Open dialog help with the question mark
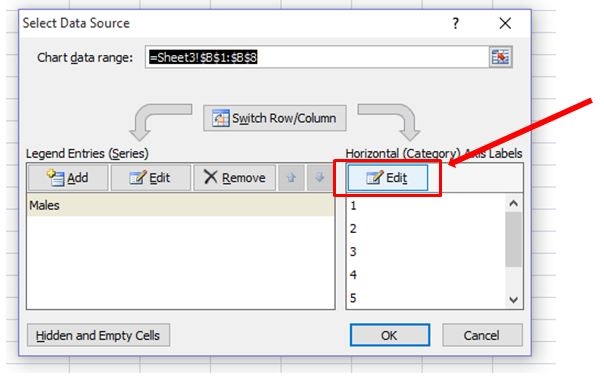The image size is (604, 379). tap(455, 23)
